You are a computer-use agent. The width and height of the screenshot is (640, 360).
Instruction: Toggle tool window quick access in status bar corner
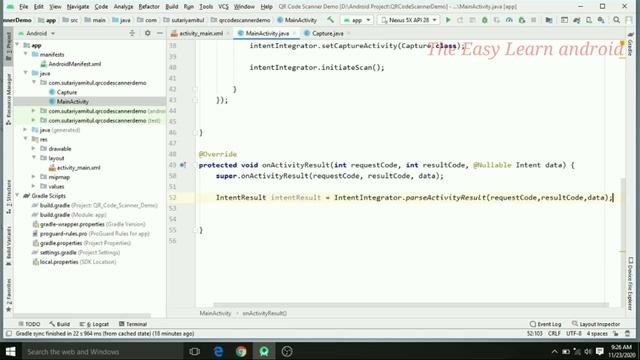click(x=9, y=334)
